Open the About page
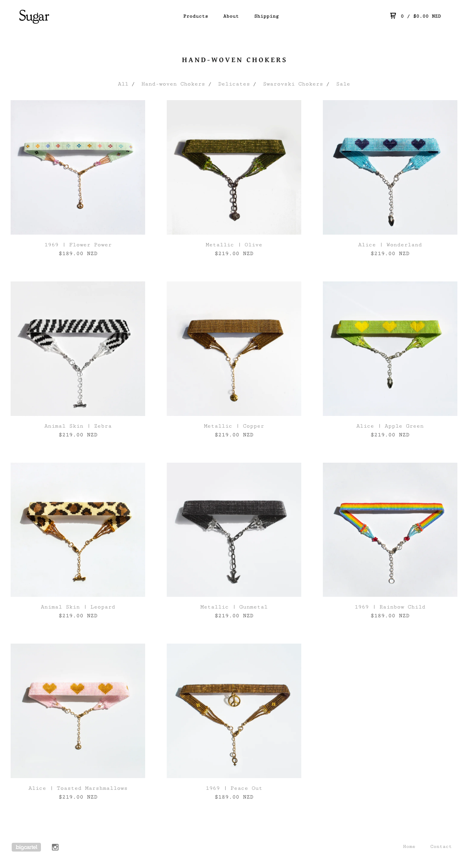The height and width of the screenshot is (868, 468). [231, 16]
